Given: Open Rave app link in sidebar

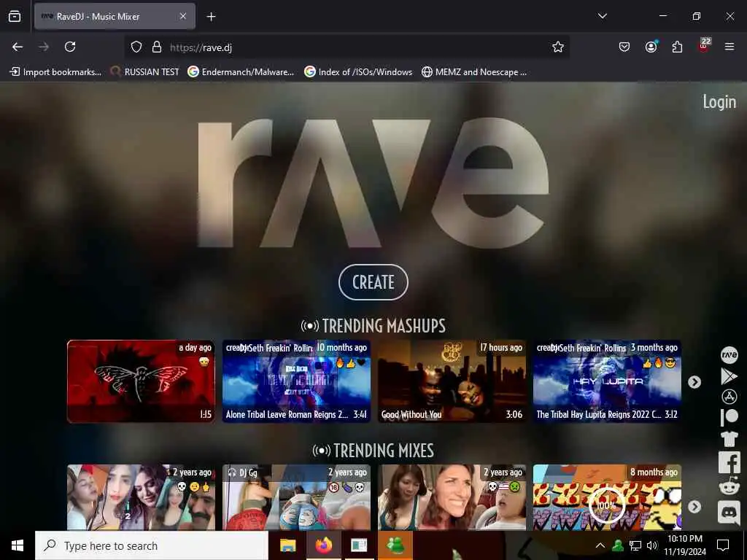Looking at the screenshot, I should coord(729,355).
